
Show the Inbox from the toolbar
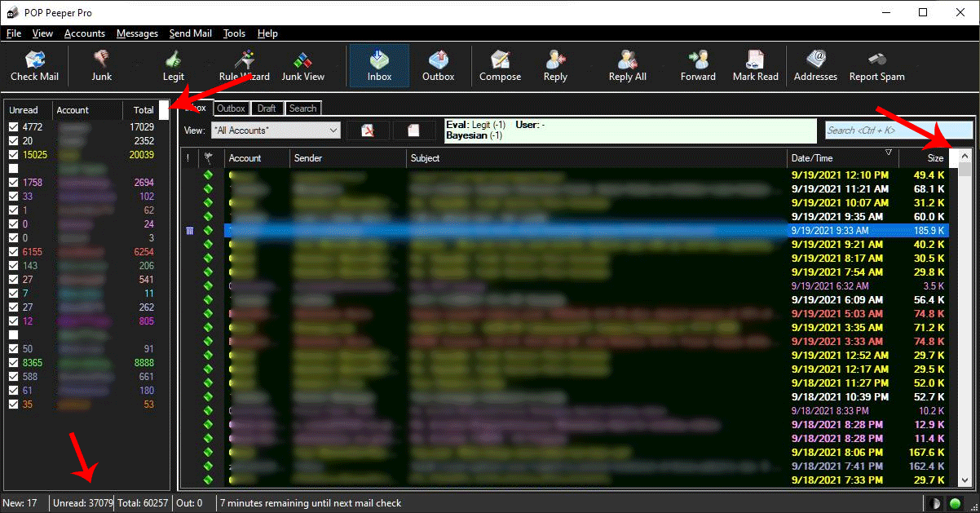pyautogui.click(x=379, y=66)
